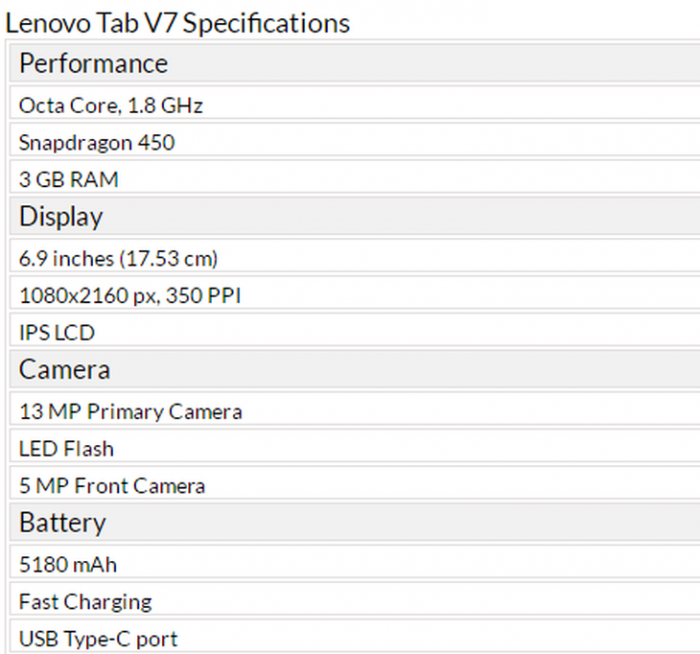This screenshot has height=654, width=700.
Task: Click the IPS LCD row
Action: [x=57, y=333]
